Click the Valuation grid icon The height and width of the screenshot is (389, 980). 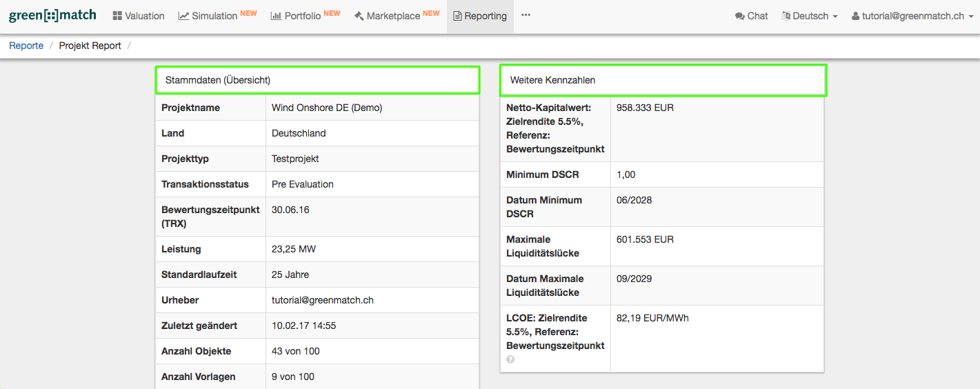click(117, 16)
